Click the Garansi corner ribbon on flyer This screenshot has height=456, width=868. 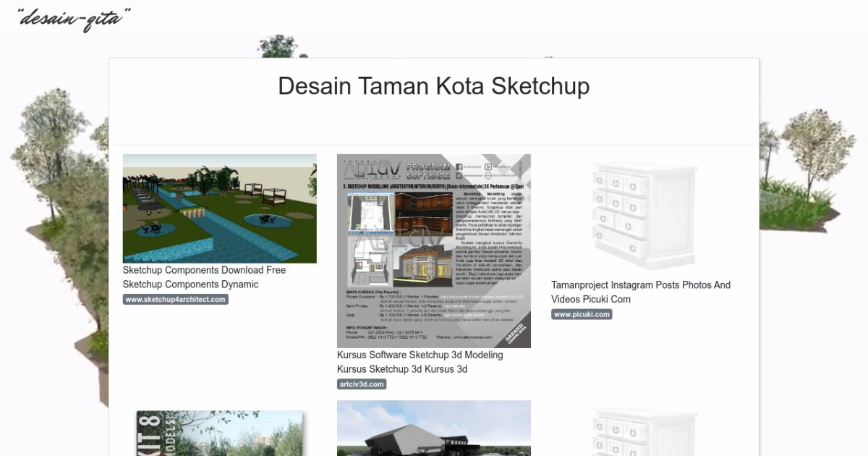pyautogui.click(x=516, y=333)
